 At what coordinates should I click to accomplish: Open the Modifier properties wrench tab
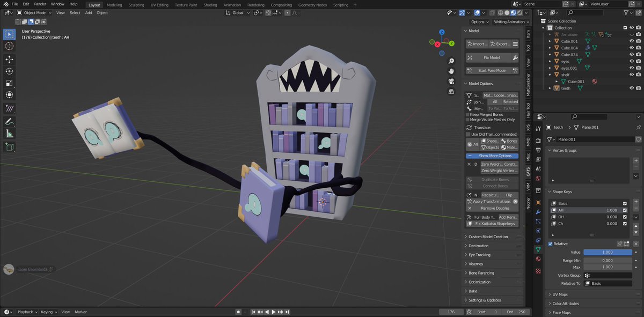[x=538, y=213]
